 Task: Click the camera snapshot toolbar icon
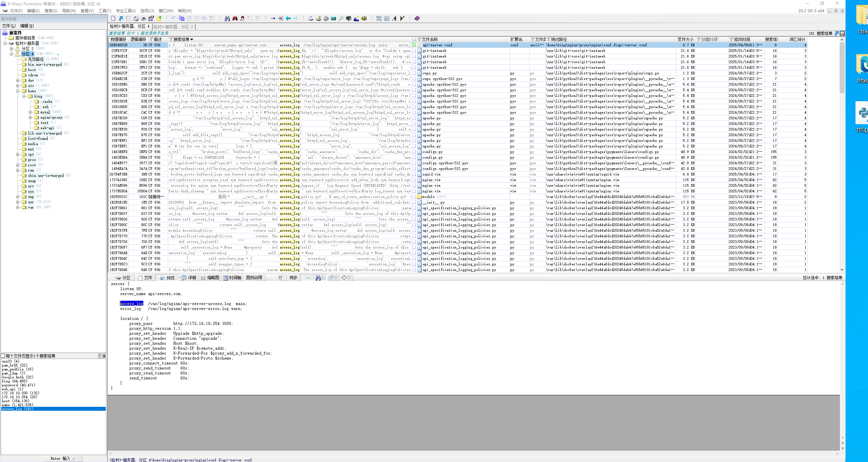pyautogui.click(x=349, y=19)
